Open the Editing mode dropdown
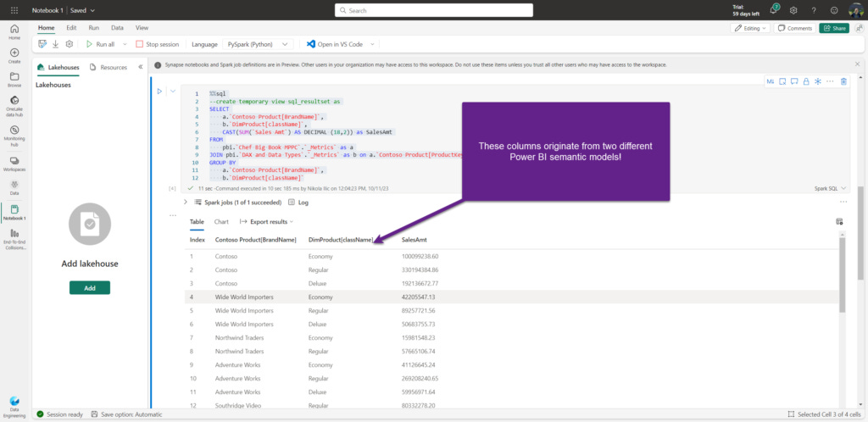Viewport: 868px width, 422px height. coord(750,28)
